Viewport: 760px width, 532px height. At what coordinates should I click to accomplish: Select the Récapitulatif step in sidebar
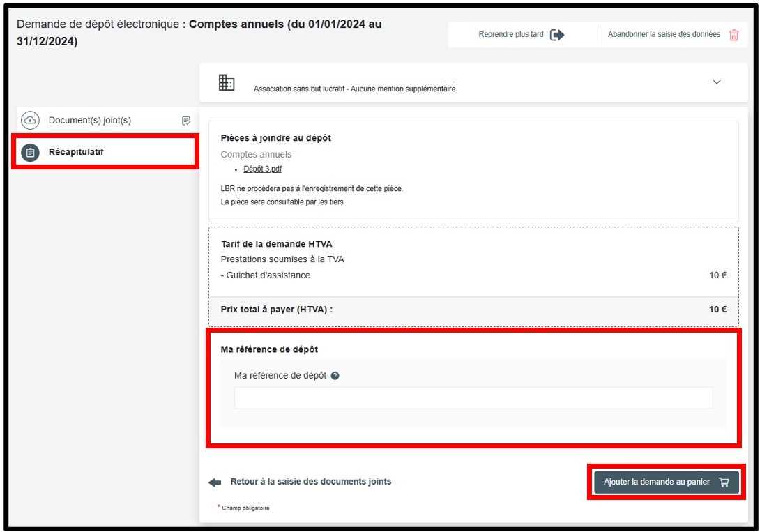76,152
